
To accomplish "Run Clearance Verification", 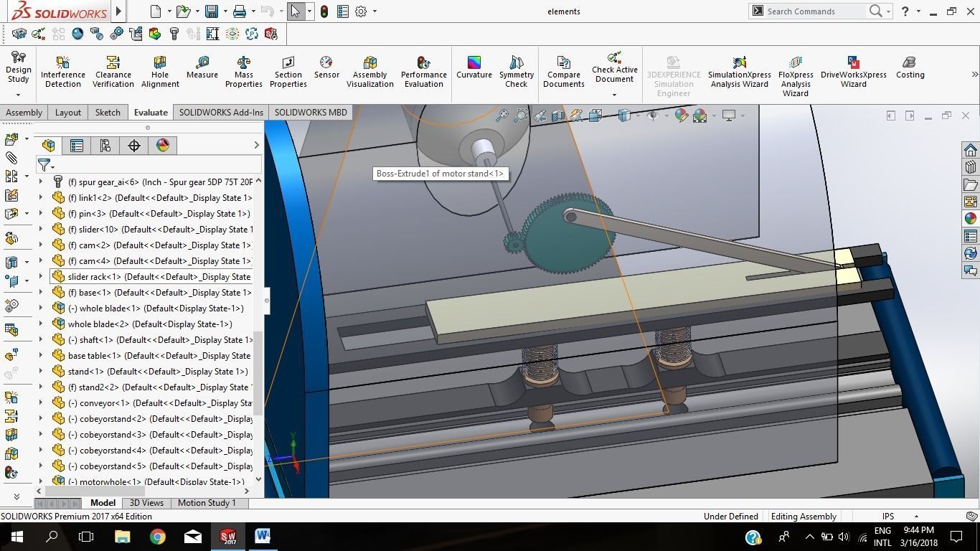I will click(113, 72).
